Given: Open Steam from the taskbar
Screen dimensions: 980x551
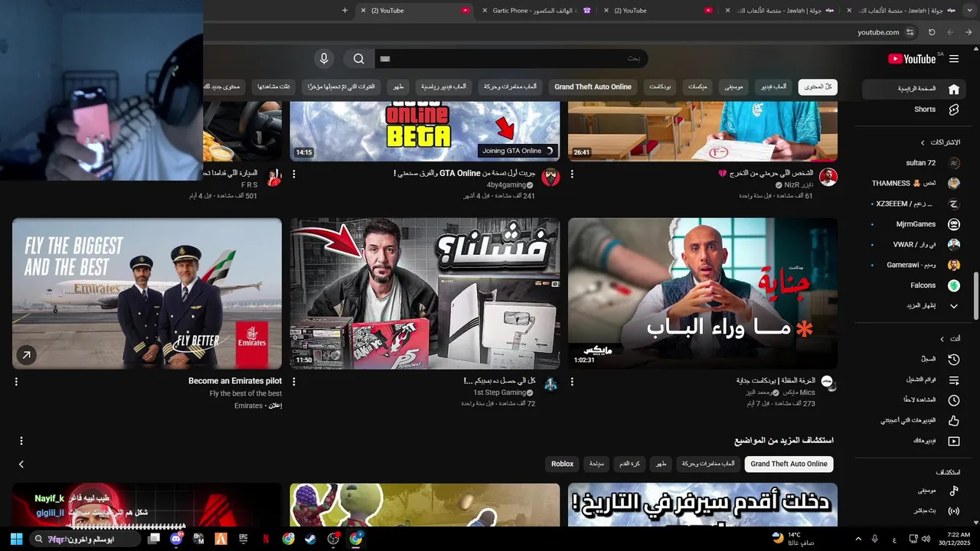Looking at the screenshot, I should click(x=311, y=539).
